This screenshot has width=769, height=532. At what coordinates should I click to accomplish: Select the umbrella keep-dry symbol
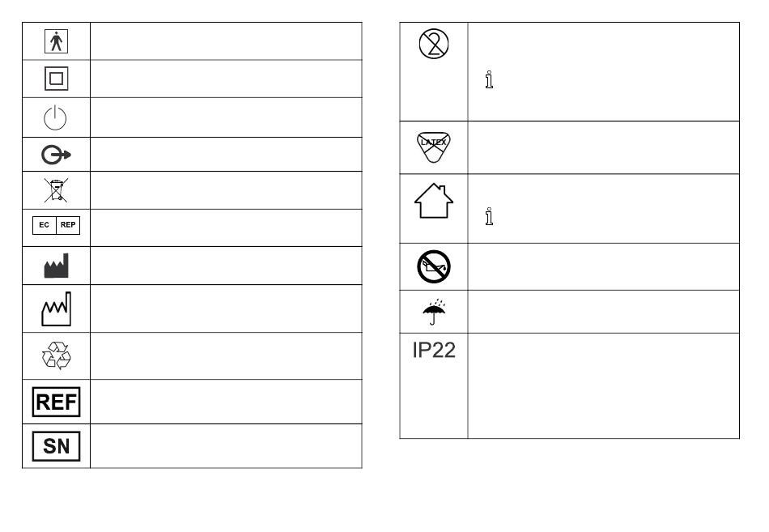pos(433,312)
